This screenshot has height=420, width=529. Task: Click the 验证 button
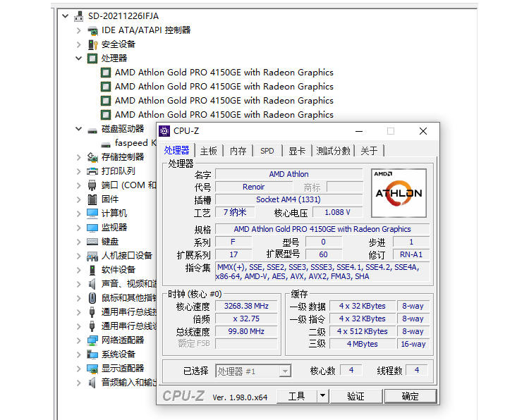355,396
